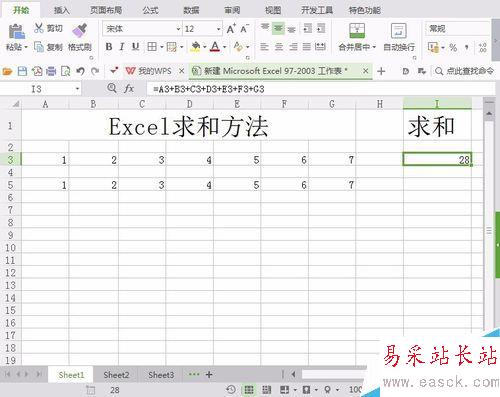Open the number format 常规 combo box
This screenshot has height=397, width=500.
tap(457, 29)
